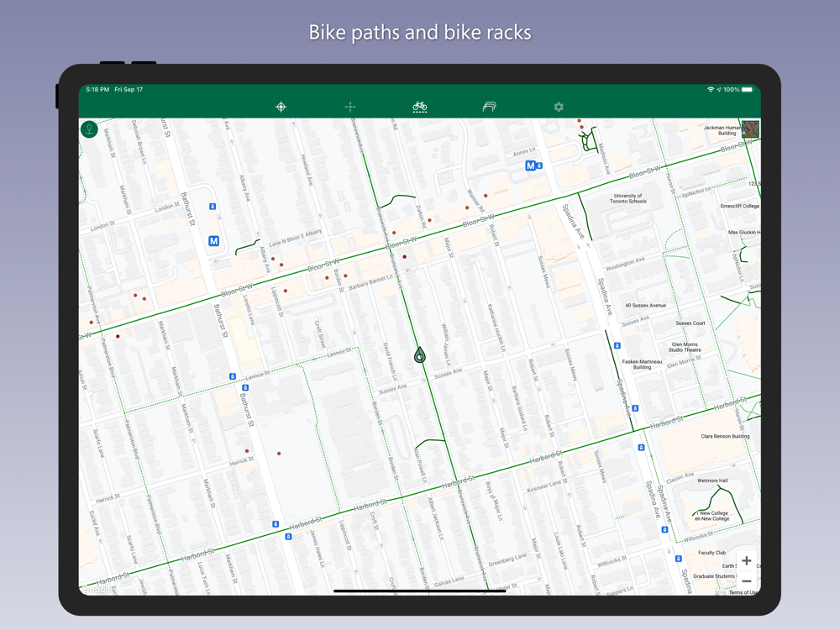Screen dimensions: 840x630
Task: Tap the Jackman Humanities Building label
Action: (x=722, y=130)
